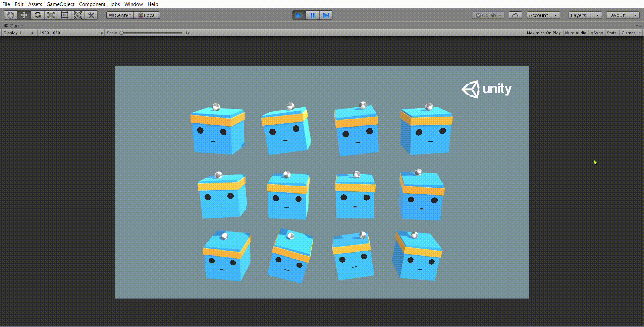Select the Move tool

(x=24, y=15)
